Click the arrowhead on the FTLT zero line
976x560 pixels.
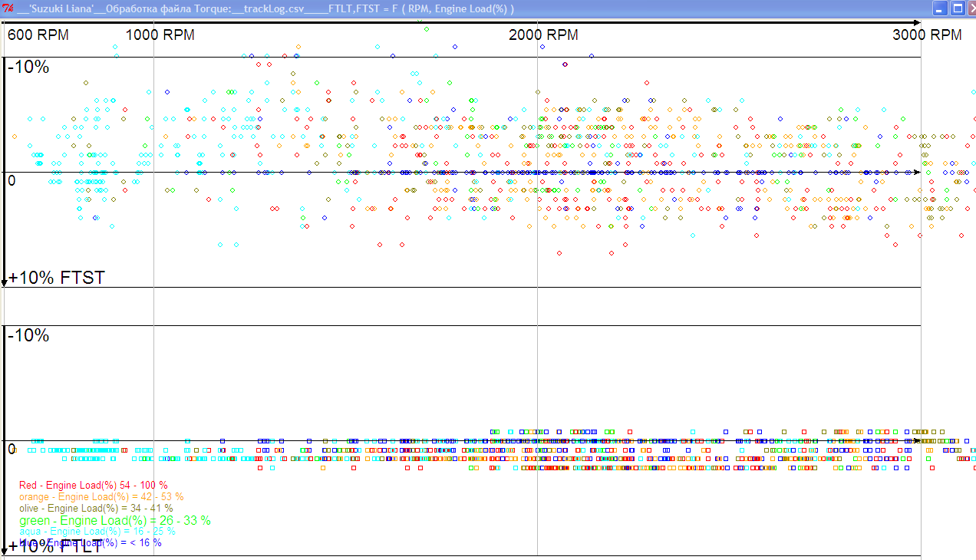point(916,441)
